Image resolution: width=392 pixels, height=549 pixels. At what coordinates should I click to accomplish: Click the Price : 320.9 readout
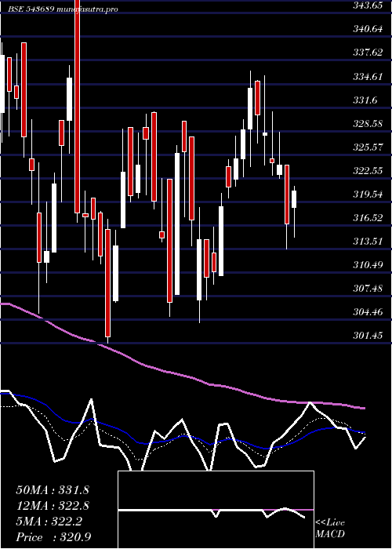point(54,537)
